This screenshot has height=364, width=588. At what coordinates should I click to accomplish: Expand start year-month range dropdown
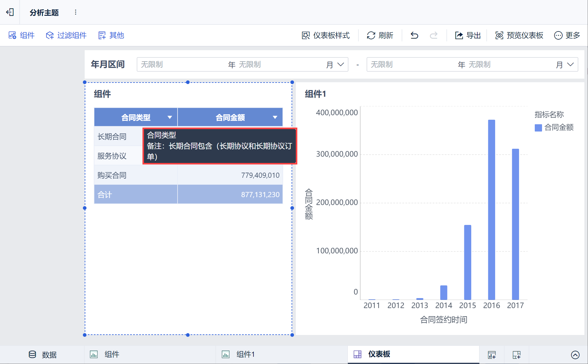pyautogui.click(x=341, y=64)
